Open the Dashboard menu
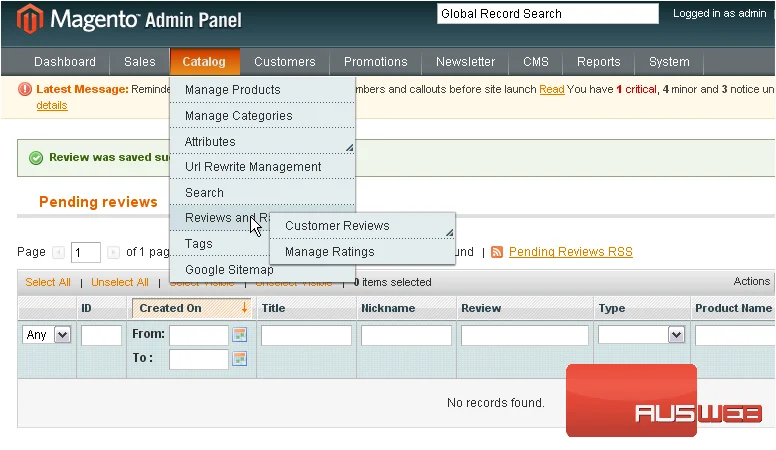 click(65, 62)
